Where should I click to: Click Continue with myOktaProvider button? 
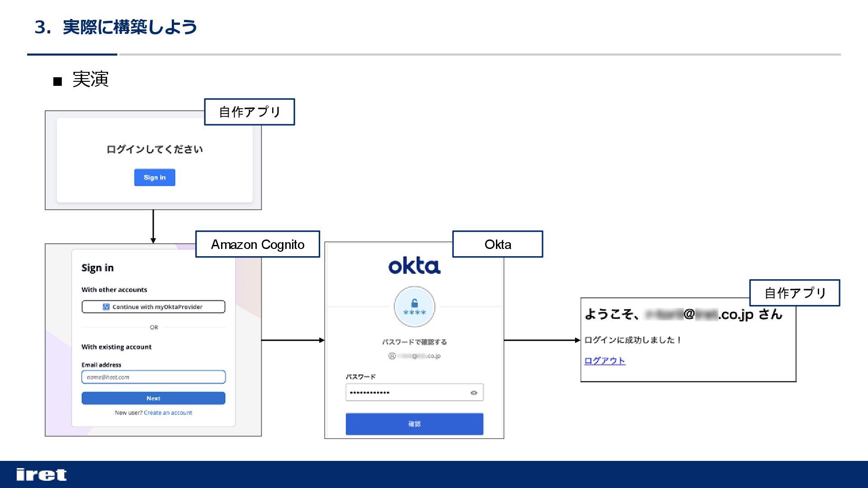[153, 307]
